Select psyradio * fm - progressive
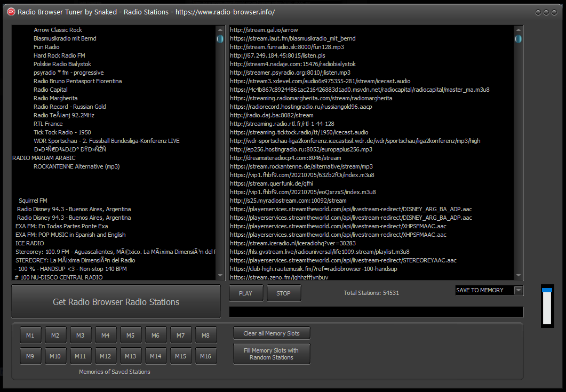Image resolution: width=566 pixels, height=392 pixels. [69, 73]
